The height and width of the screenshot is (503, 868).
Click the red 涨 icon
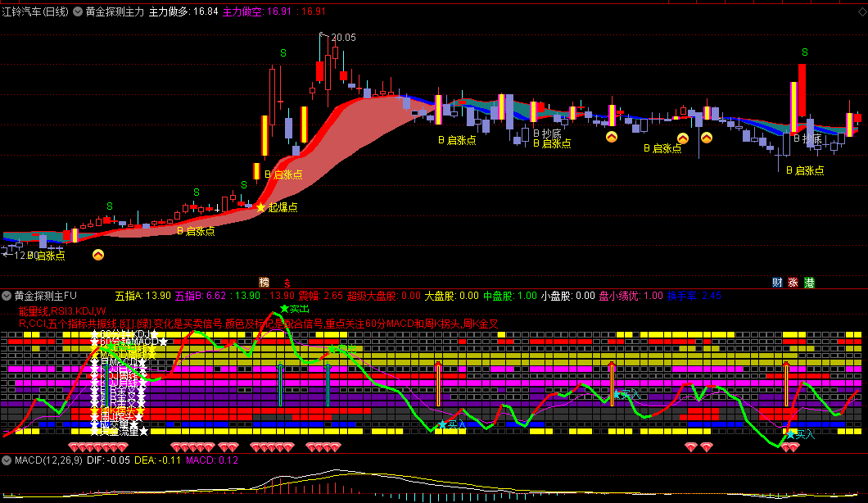(x=793, y=283)
